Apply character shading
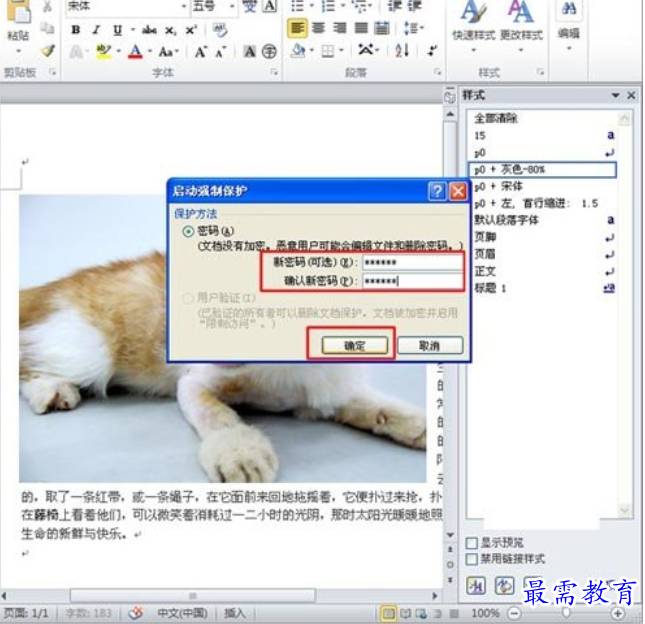The width and height of the screenshot is (645, 624). 249,52
